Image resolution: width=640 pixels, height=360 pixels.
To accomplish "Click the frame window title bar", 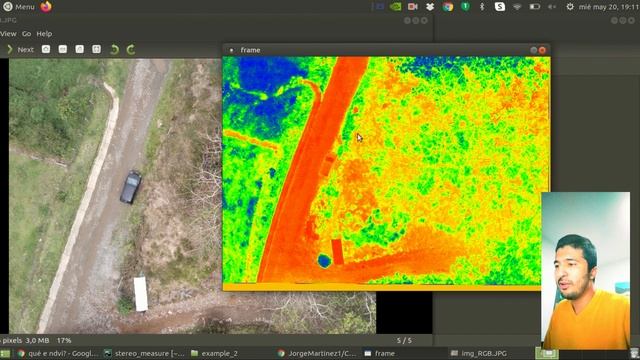I will (x=386, y=50).
